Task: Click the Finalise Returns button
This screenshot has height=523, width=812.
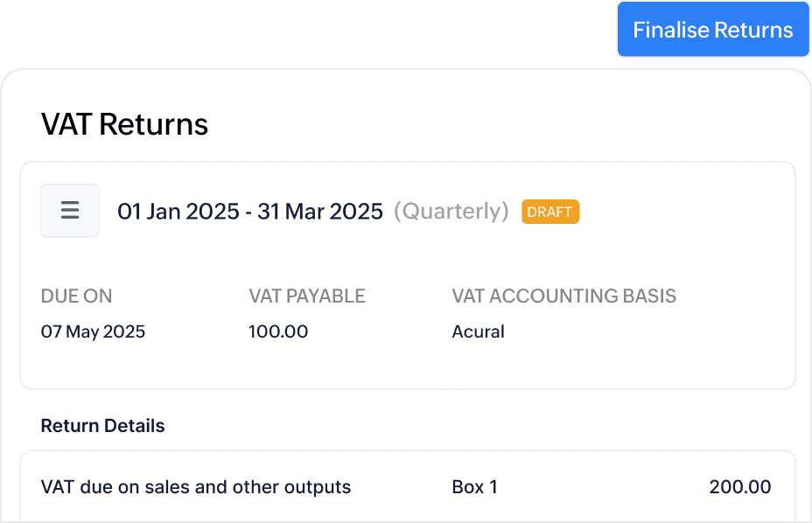Action: point(712,30)
